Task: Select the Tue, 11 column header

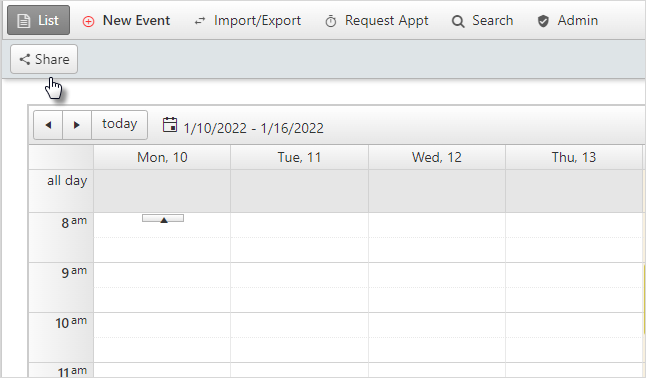Action: [299, 157]
